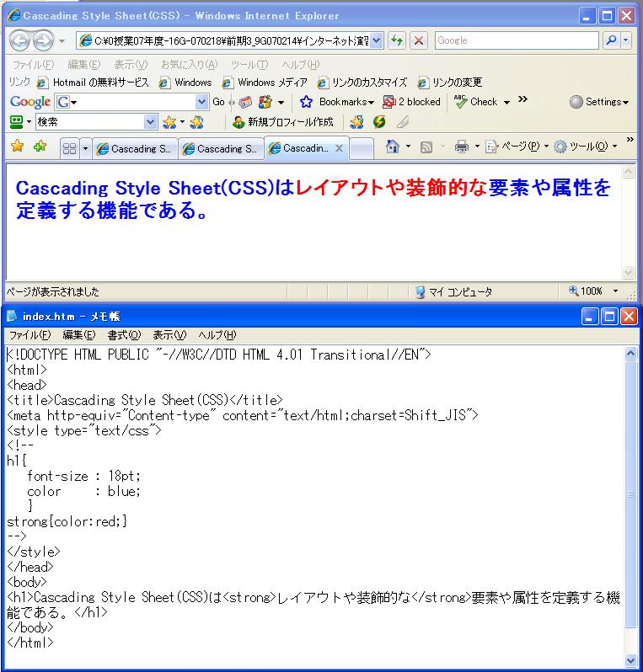This screenshot has width=643, height=672.
Task: Open the address bar dropdown arrow
Action: (376, 40)
